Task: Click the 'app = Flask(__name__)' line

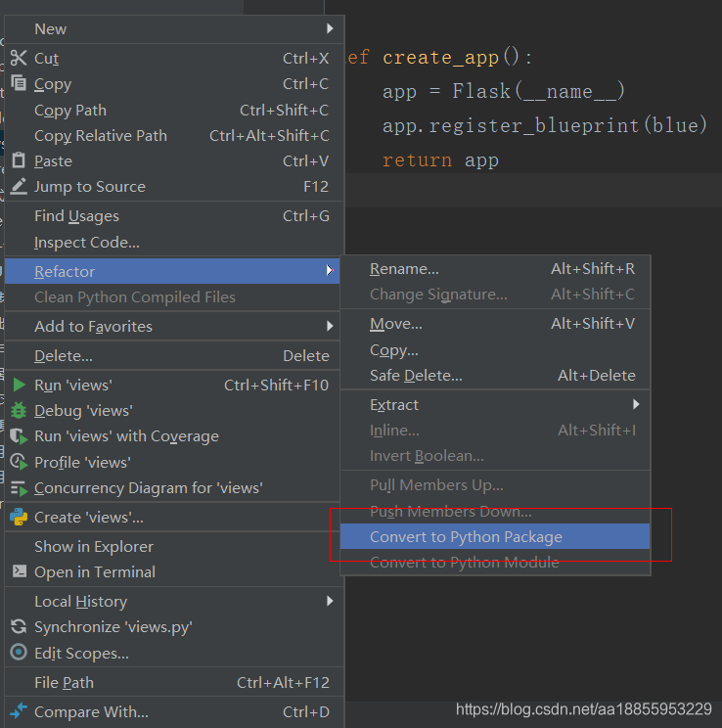Action: pos(504,91)
